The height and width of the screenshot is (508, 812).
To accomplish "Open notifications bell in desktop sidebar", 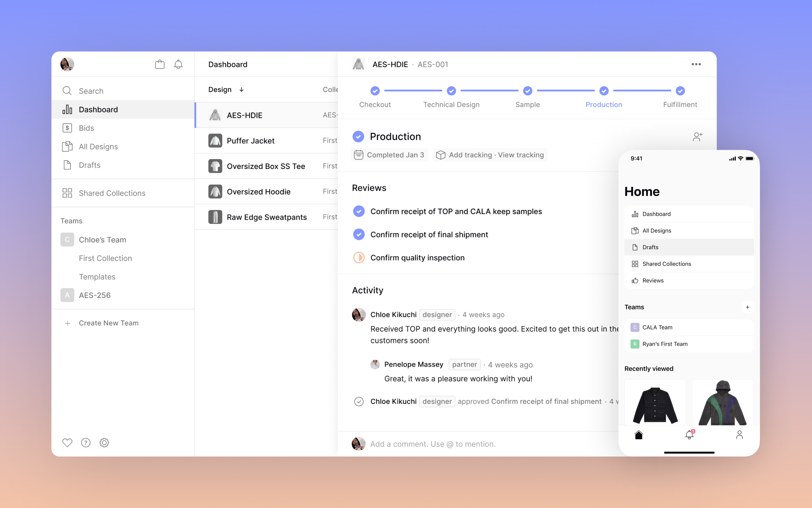I will pyautogui.click(x=178, y=64).
